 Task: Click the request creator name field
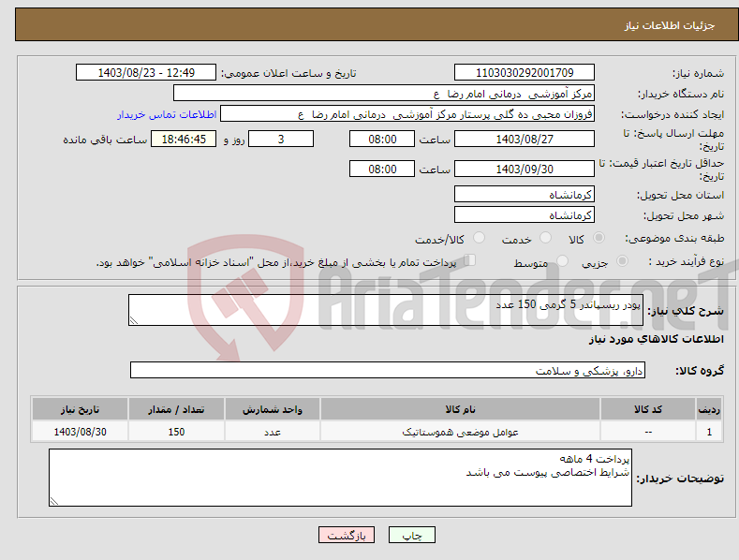point(407,114)
